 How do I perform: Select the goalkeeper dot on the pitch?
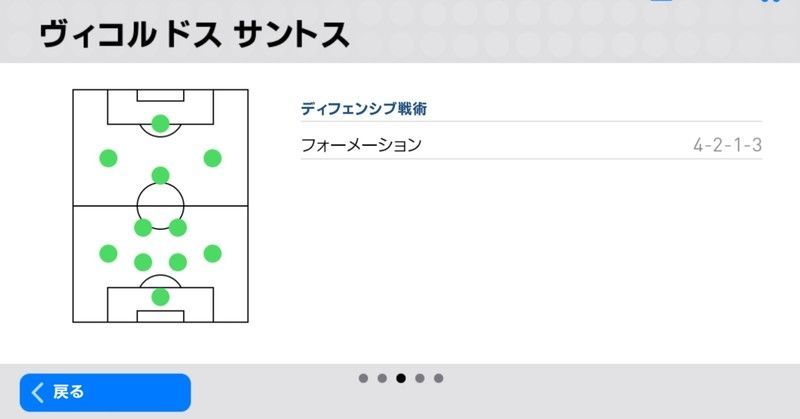point(160,297)
